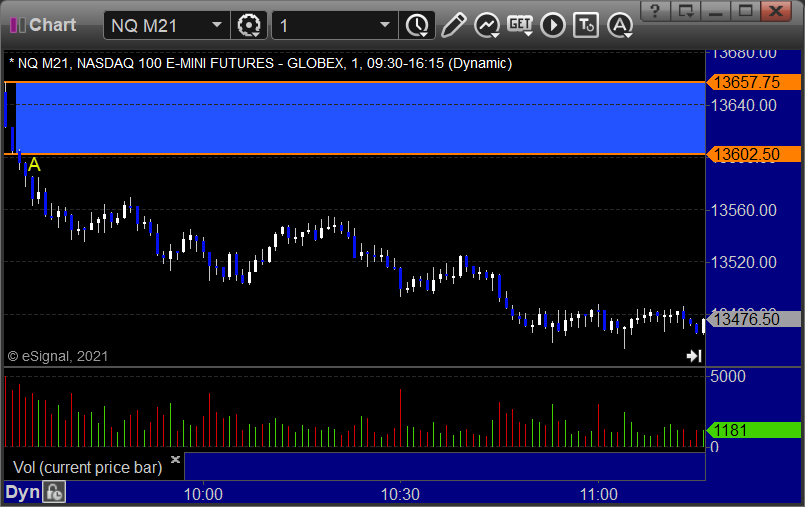This screenshot has height=507, width=805.
Task: Click the 11:00 time axis label
Action: [x=599, y=494]
